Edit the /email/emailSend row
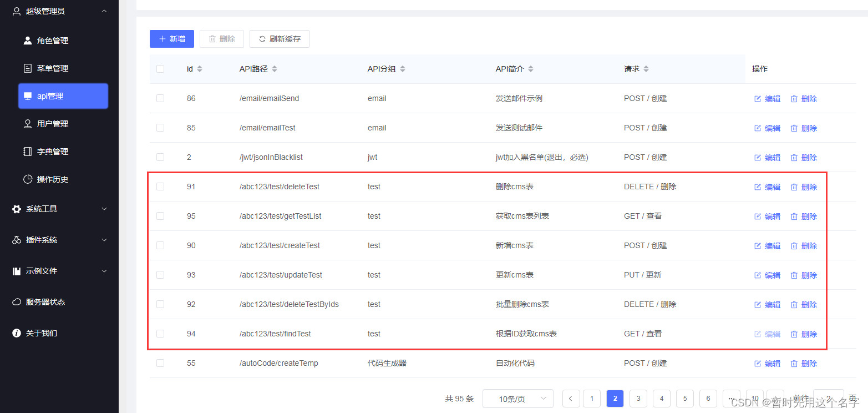This screenshot has width=868, height=413. [x=767, y=99]
